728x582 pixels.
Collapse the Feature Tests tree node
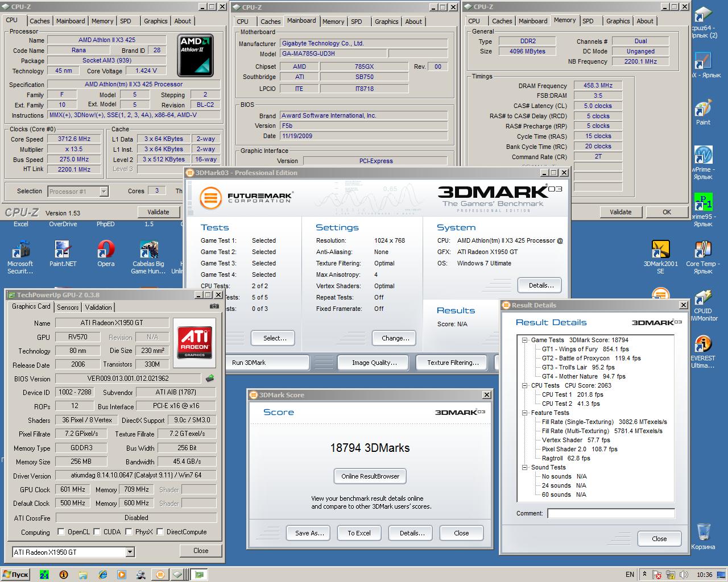coord(524,413)
